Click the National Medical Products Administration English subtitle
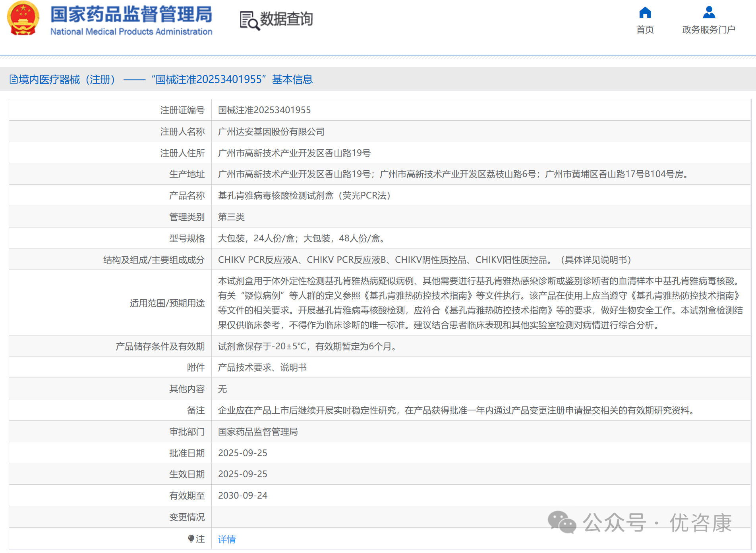 [131, 32]
